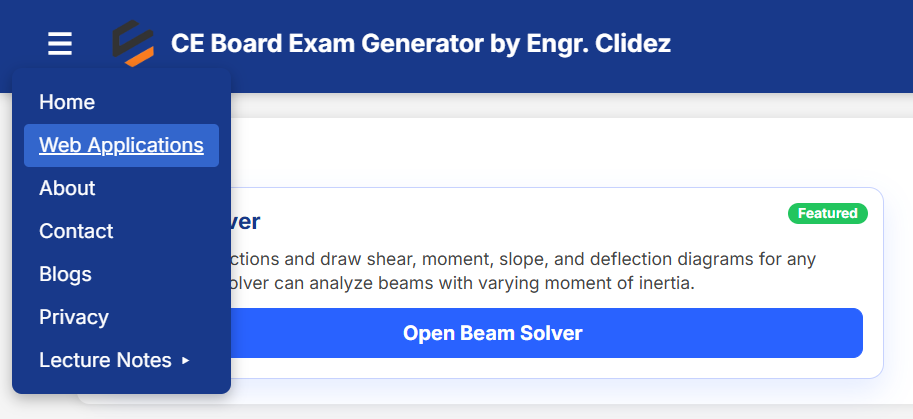The width and height of the screenshot is (913, 419).
Task: Go to the About page
Action: (x=67, y=188)
